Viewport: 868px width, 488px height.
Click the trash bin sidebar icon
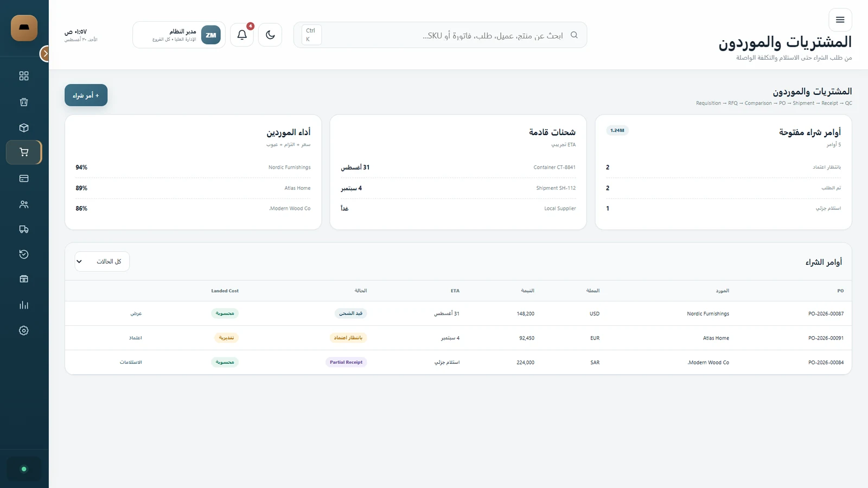point(24,102)
